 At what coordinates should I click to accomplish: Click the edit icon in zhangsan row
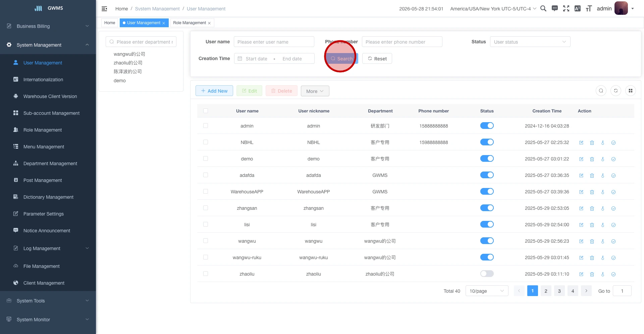click(581, 208)
